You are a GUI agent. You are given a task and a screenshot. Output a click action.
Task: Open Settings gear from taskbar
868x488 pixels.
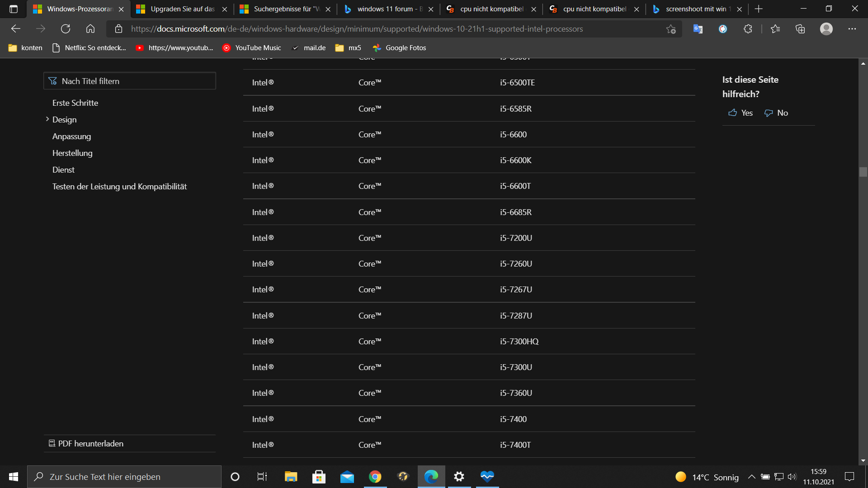[x=459, y=477]
